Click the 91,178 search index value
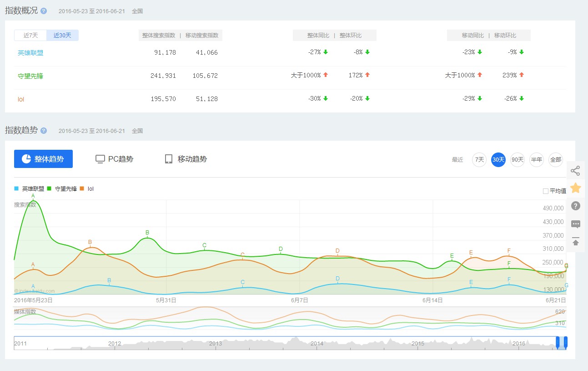Viewport: 588px width, 371px height. (x=165, y=52)
